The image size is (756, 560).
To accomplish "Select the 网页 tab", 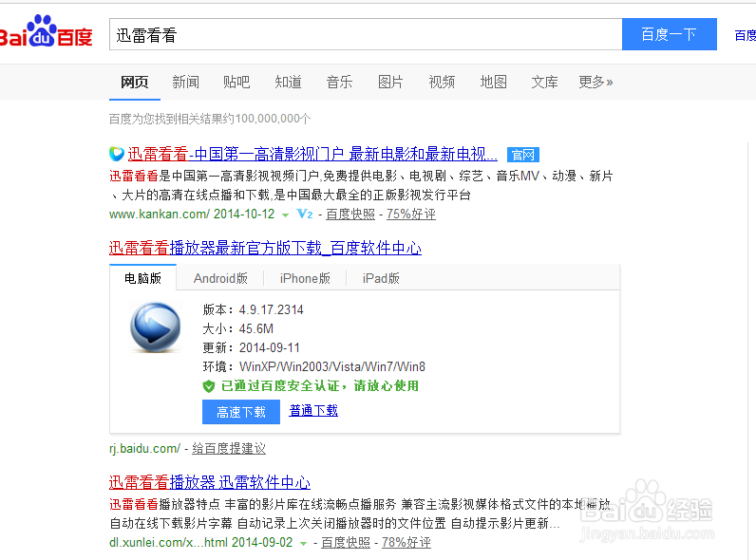I will (135, 82).
